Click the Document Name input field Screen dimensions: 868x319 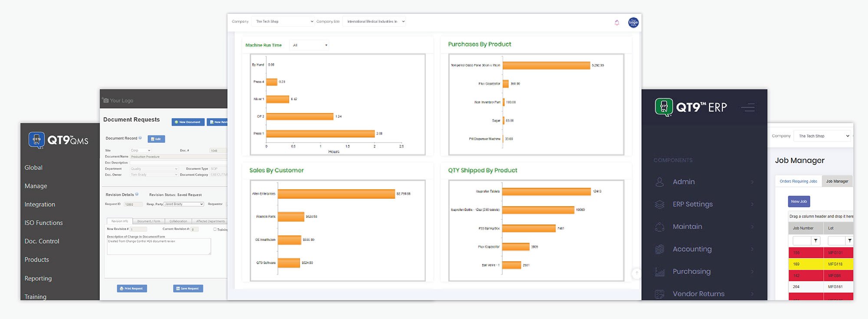point(178,157)
